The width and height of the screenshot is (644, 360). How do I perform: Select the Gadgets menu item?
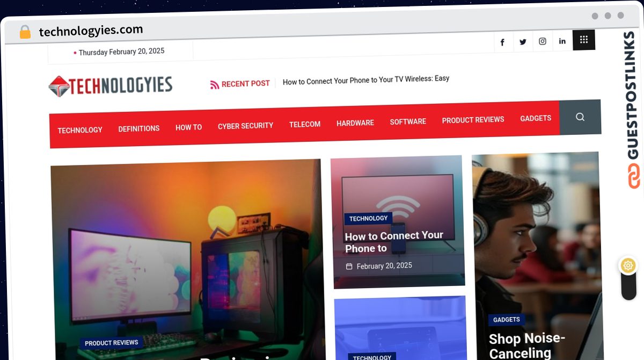[x=536, y=118]
